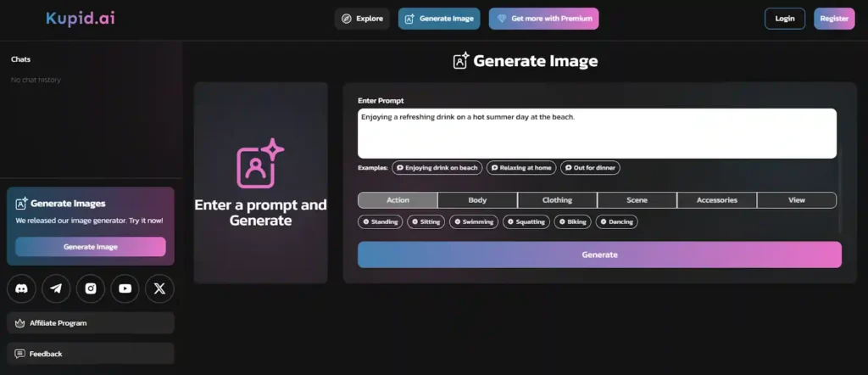The height and width of the screenshot is (375, 868).
Task: Click the 'No chat history' text
Action: (36, 80)
